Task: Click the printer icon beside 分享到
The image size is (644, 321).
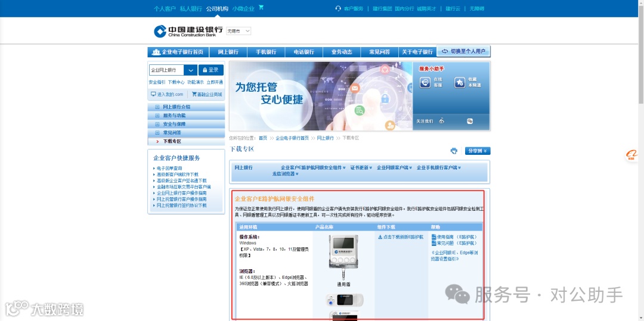Action: [454, 151]
